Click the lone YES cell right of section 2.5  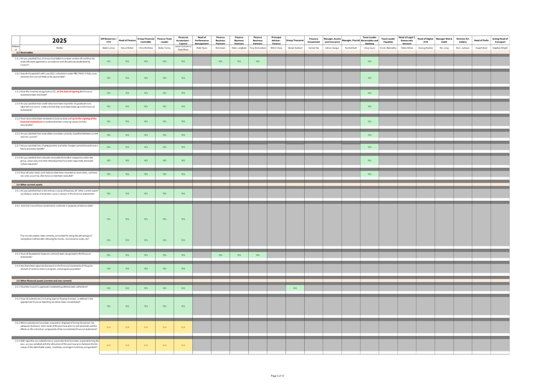pos(295,288)
